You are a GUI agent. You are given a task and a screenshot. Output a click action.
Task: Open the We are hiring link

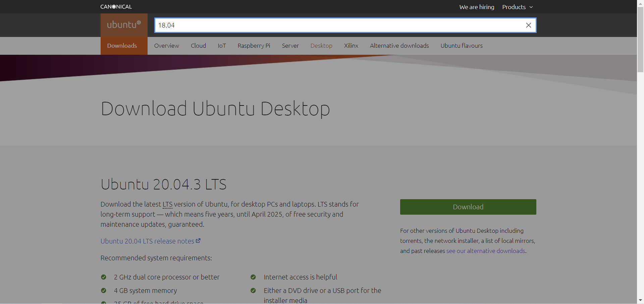coord(477,7)
